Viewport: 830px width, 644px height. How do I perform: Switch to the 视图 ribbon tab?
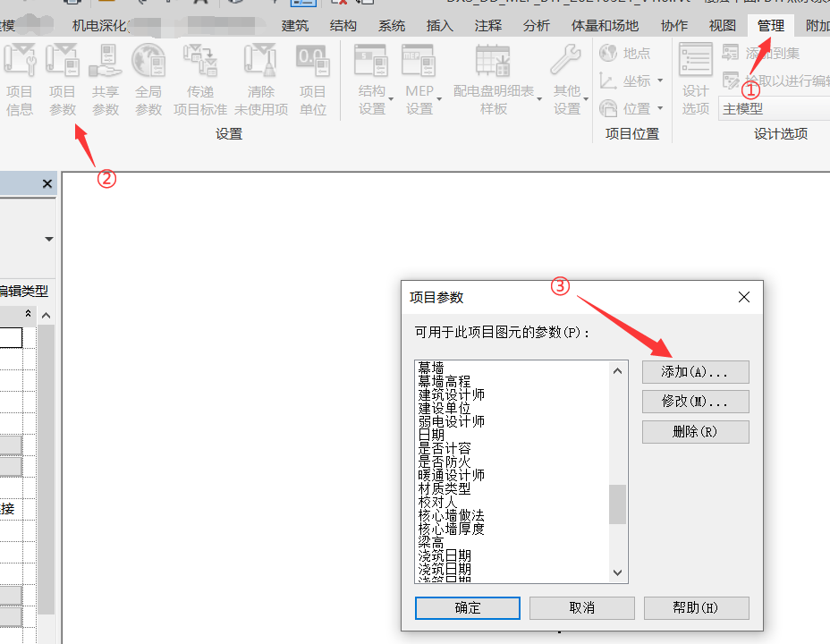(723, 25)
